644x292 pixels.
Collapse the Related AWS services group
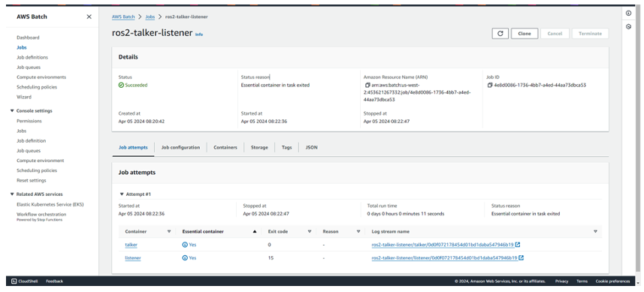pos(12,194)
